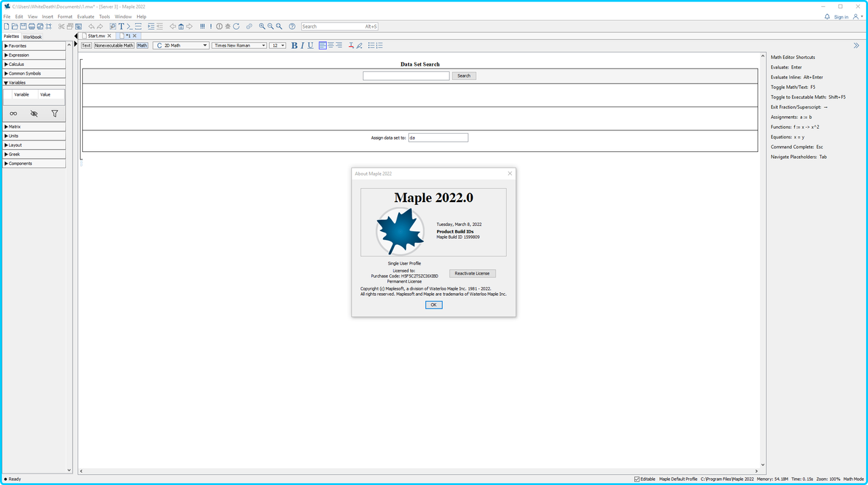Open the font size 12 dropdown
Viewport: 868px width, 485px height.
click(x=278, y=45)
